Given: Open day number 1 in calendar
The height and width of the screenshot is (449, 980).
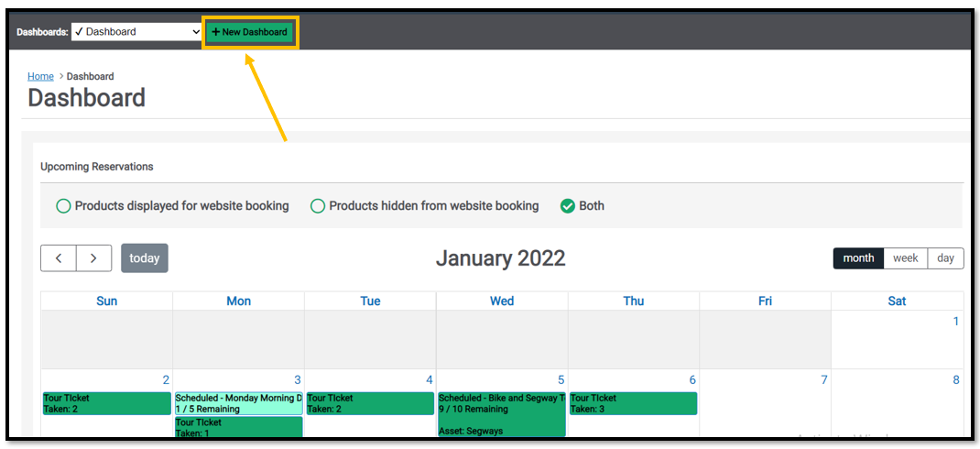Looking at the screenshot, I should pyautogui.click(x=955, y=322).
